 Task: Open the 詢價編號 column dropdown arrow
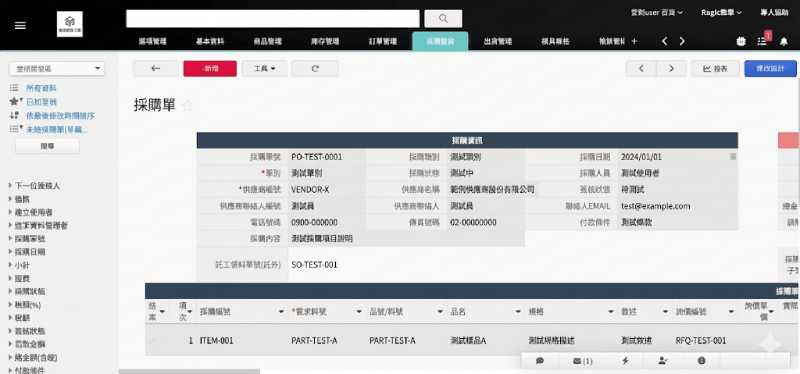[x=731, y=312]
